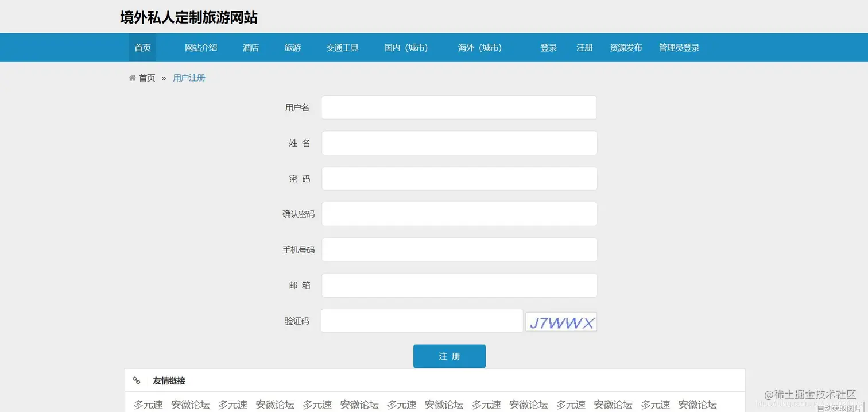Click the first 安徽论坛 footer link
The image size is (868, 412).
click(190, 405)
